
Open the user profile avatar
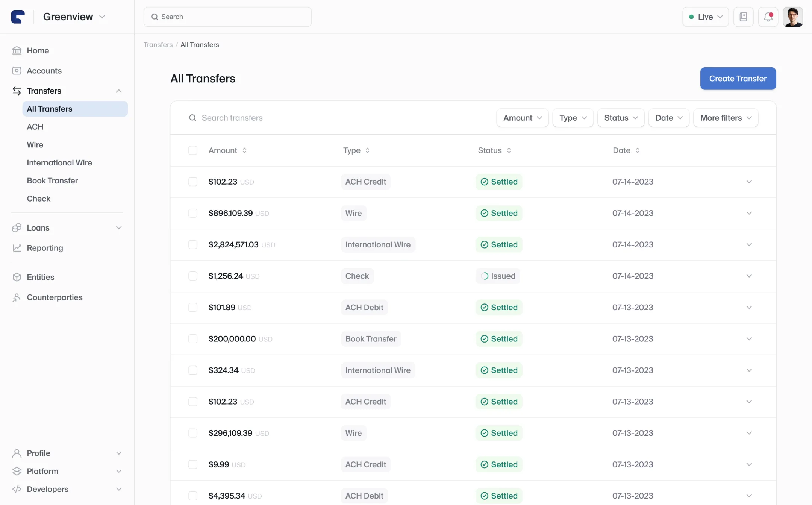coord(793,17)
